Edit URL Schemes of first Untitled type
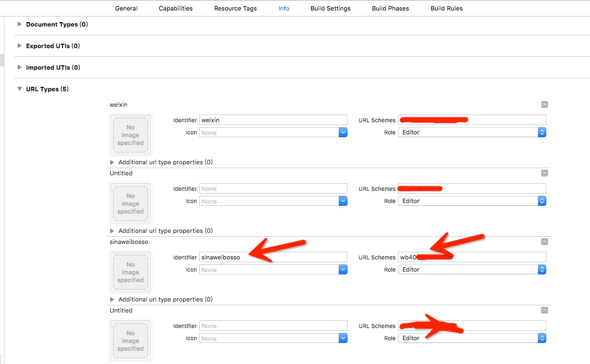Image resolution: width=590 pixels, height=364 pixels. click(x=472, y=189)
